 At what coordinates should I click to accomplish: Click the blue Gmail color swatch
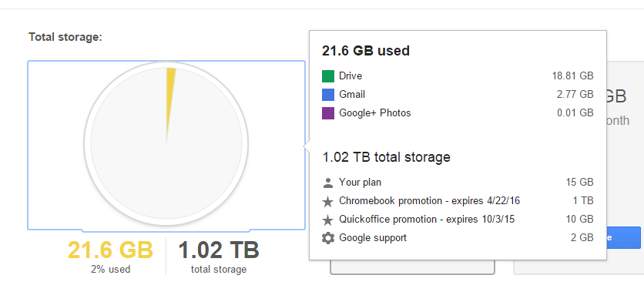click(x=328, y=95)
